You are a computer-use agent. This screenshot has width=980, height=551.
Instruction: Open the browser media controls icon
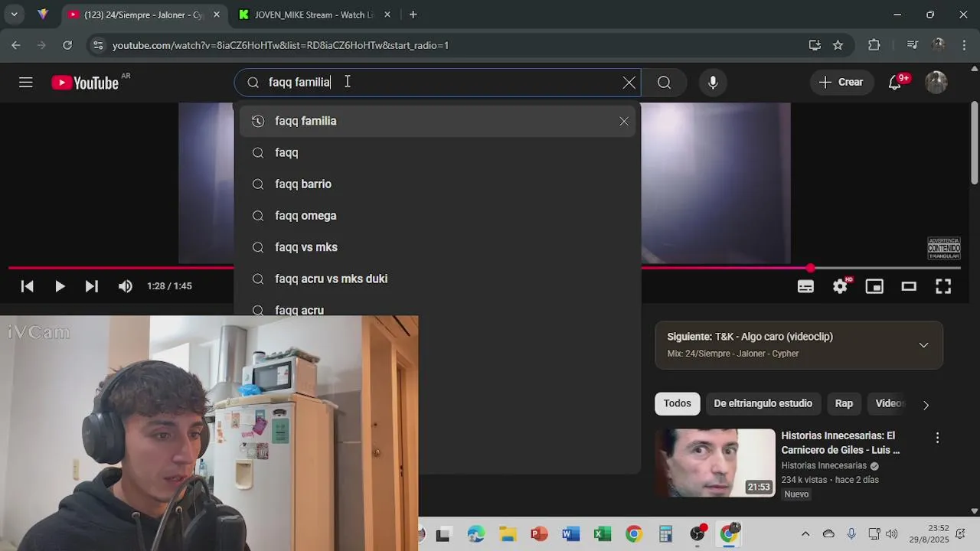[x=912, y=45]
